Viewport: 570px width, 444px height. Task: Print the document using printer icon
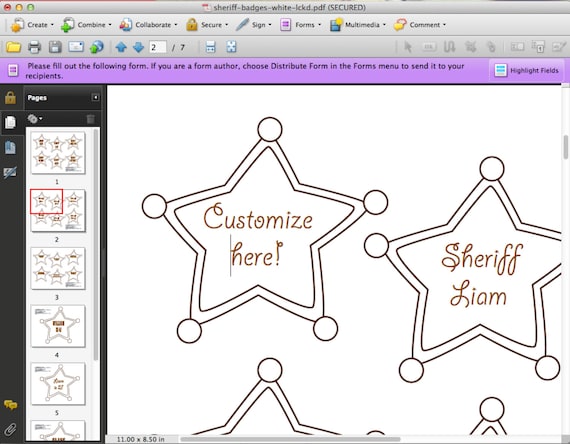[35, 47]
